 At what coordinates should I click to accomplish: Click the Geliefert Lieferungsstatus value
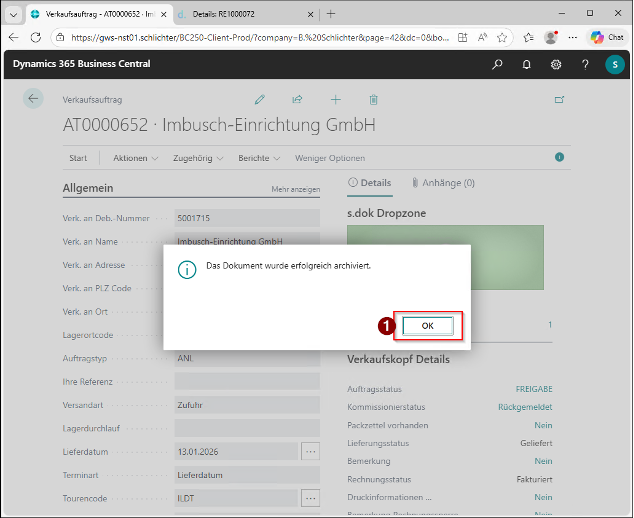tap(536, 443)
